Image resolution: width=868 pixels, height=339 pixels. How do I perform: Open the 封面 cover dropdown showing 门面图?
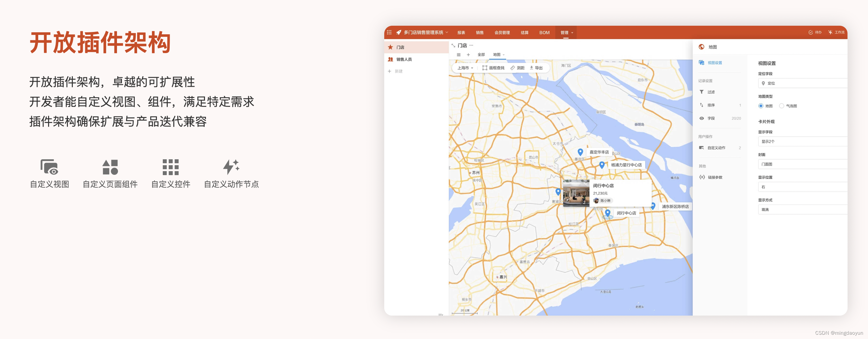coord(802,164)
